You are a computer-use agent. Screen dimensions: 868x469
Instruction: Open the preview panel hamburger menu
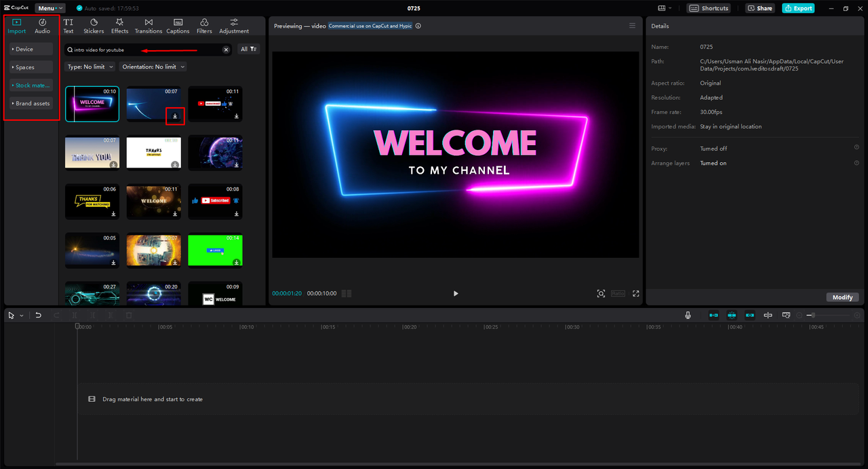pos(632,26)
